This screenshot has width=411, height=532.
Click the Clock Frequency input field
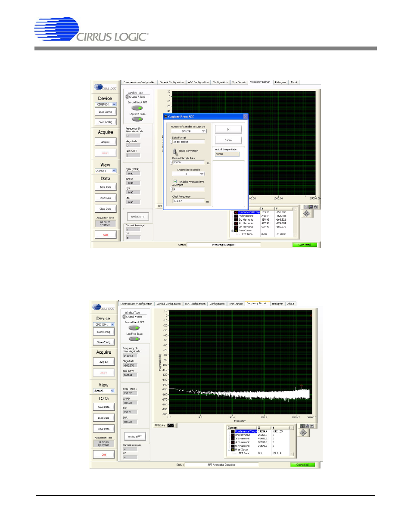(189, 201)
